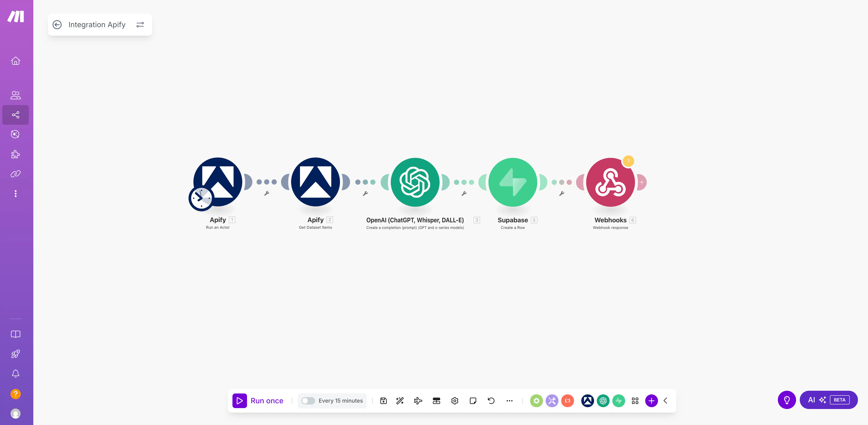This screenshot has height=425, width=868.
Task: Open the toolbar More menu (three dots)
Action: coord(510,401)
